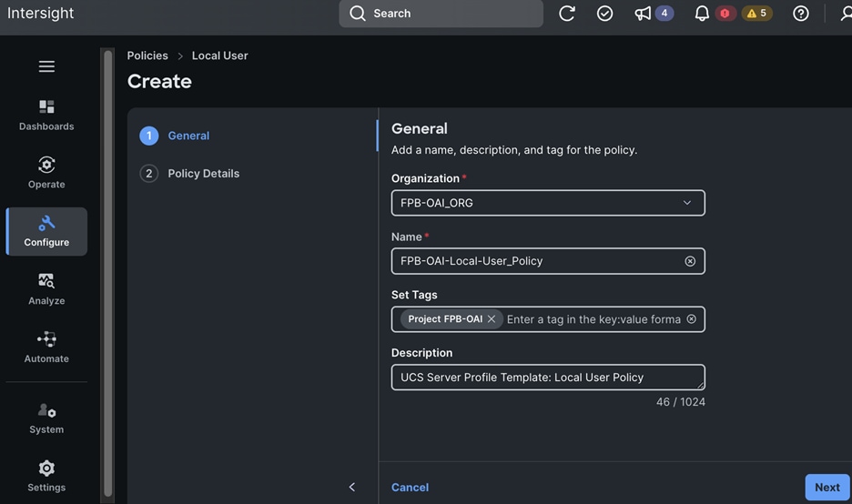Click the red critical alarms badge
Viewport: 852px width, 504px height.
725,13
